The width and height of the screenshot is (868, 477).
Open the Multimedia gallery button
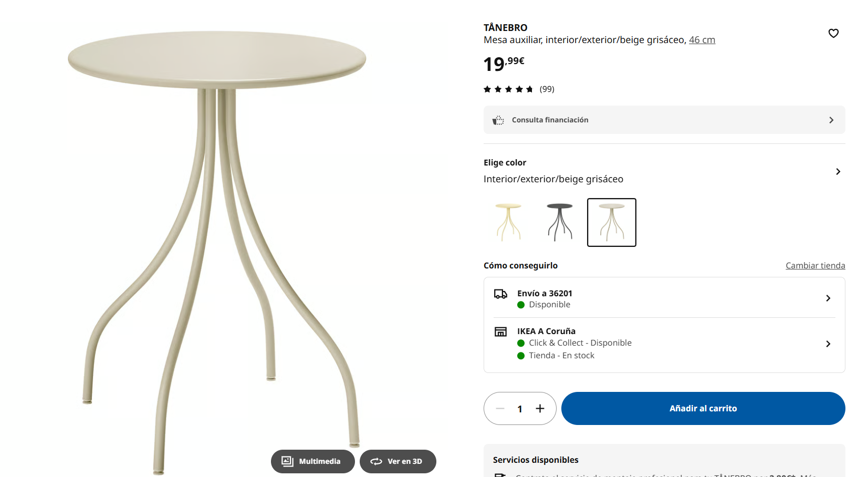tap(312, 461)
